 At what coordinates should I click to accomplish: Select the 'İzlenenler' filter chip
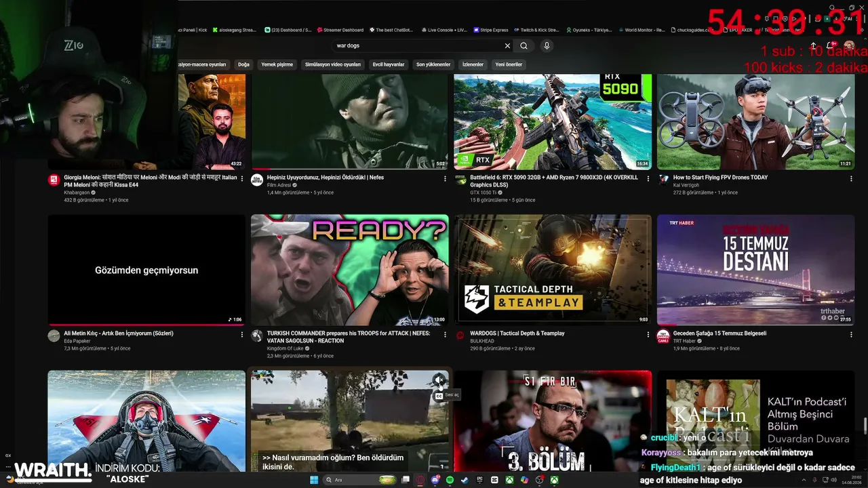point(473,64)
